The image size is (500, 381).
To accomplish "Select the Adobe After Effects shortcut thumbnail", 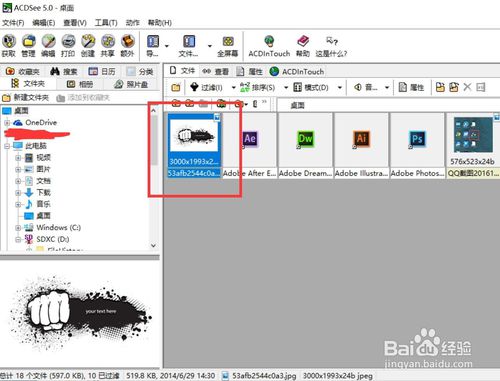I will click(250, 145).
